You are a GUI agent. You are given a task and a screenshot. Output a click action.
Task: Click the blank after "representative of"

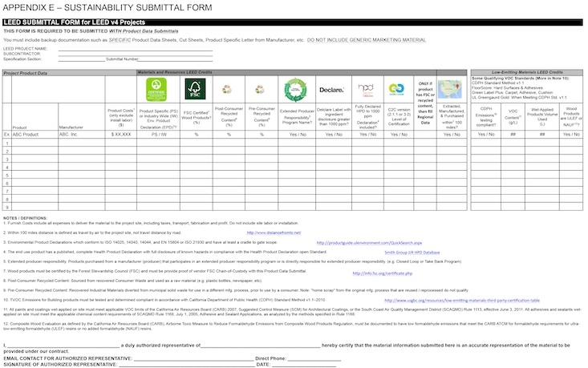coord(260,346)
